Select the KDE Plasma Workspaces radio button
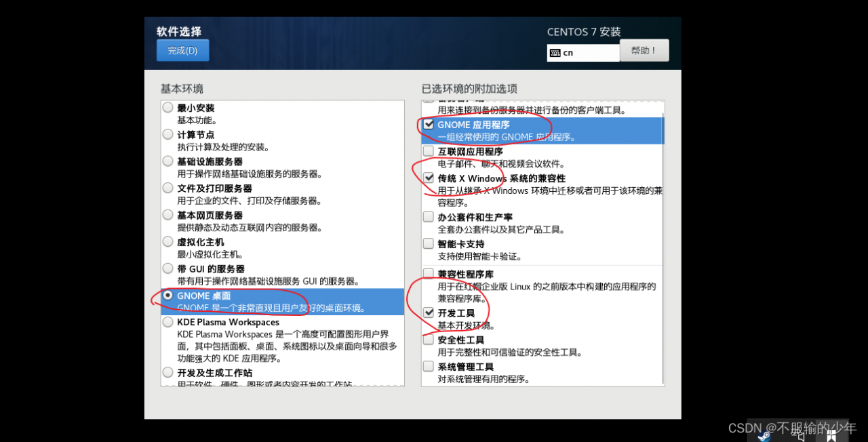868x442 pixels. pyautogui.click(x=168, y=322)
